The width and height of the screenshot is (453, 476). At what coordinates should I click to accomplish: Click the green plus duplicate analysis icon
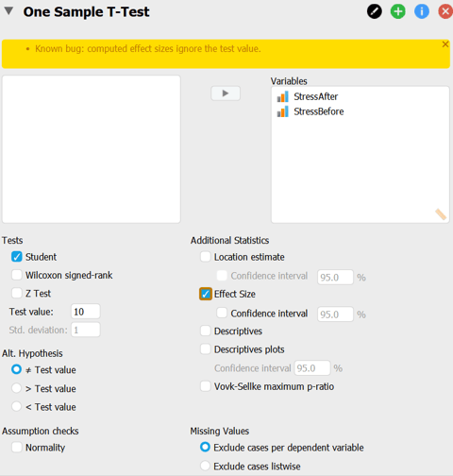pyautogui.click(x=398, y=11)
